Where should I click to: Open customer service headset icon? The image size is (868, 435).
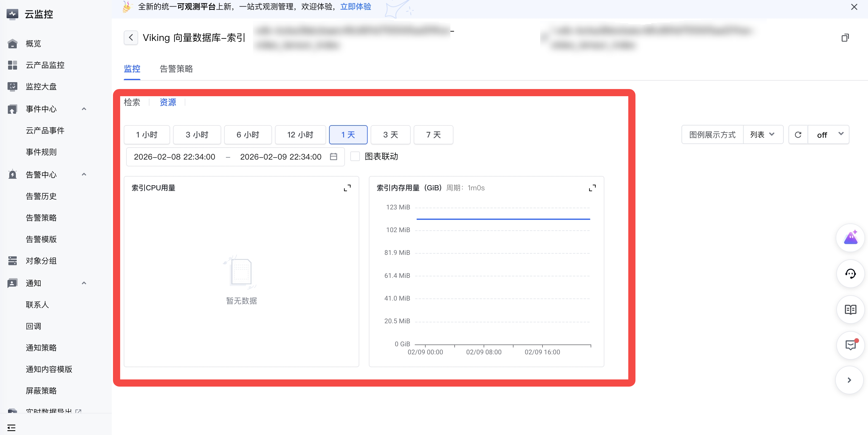850,273
